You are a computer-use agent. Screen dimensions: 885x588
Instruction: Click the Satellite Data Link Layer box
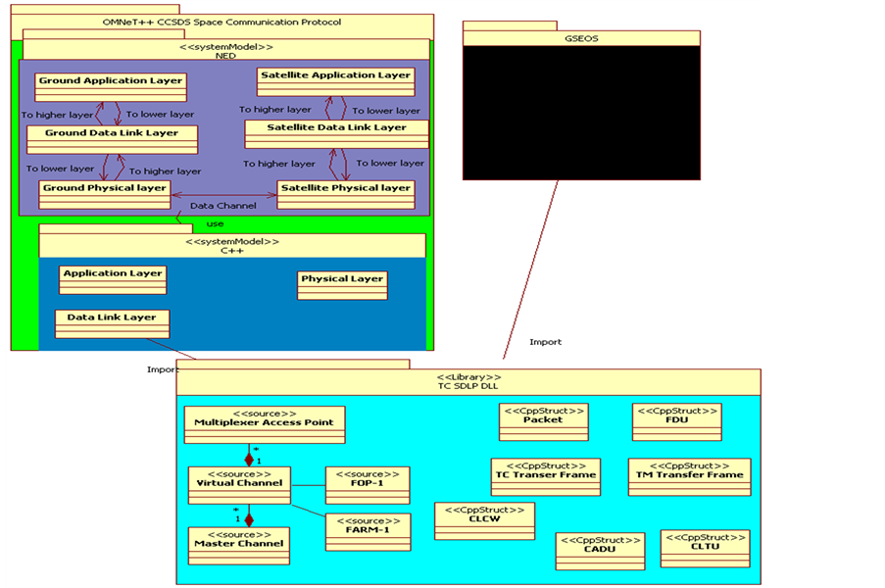336,133
